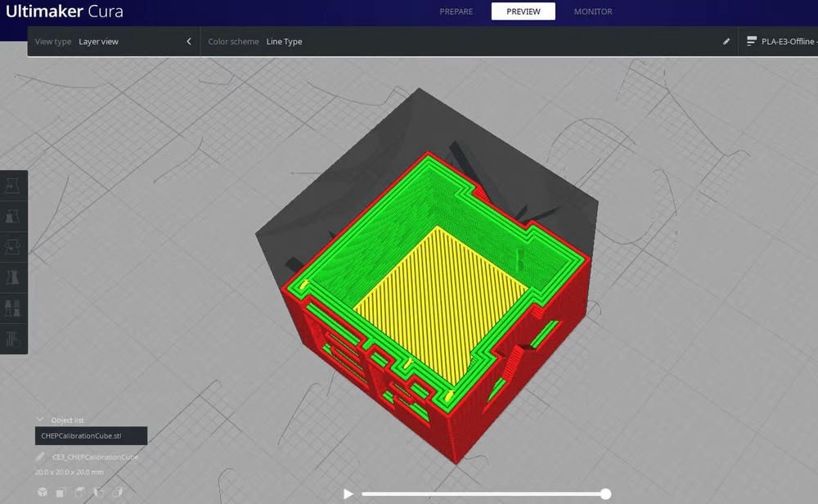Select the Mirror tool in left toolbar
This screenshot has height=504, width=818.
[12, 277]
